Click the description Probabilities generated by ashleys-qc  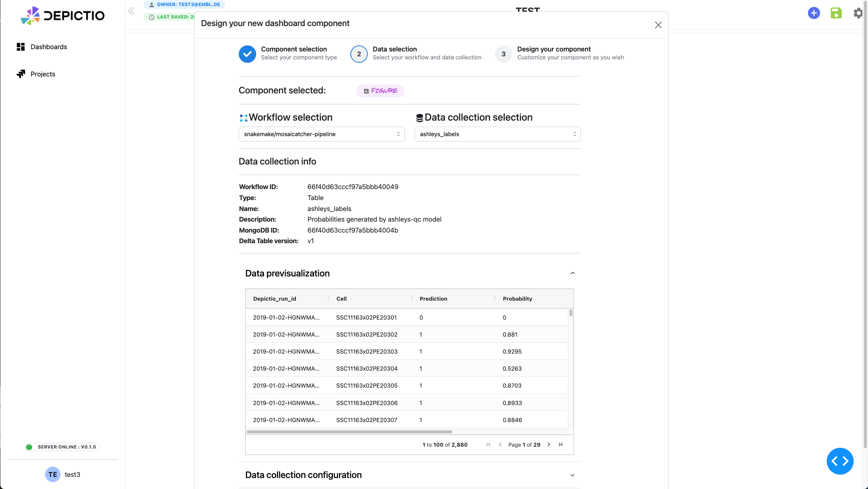374,219
